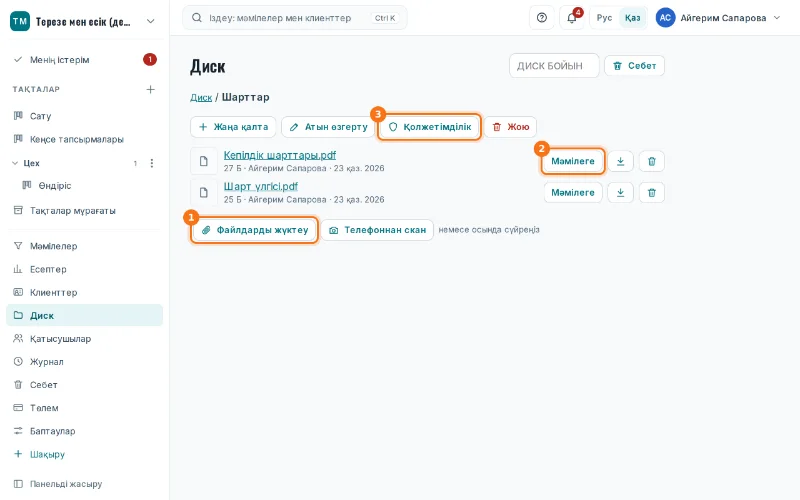Viewport: 800px width, 500px height.
Task: Click file icon of Шарт үлгісі.pdf
Action: 204,192
